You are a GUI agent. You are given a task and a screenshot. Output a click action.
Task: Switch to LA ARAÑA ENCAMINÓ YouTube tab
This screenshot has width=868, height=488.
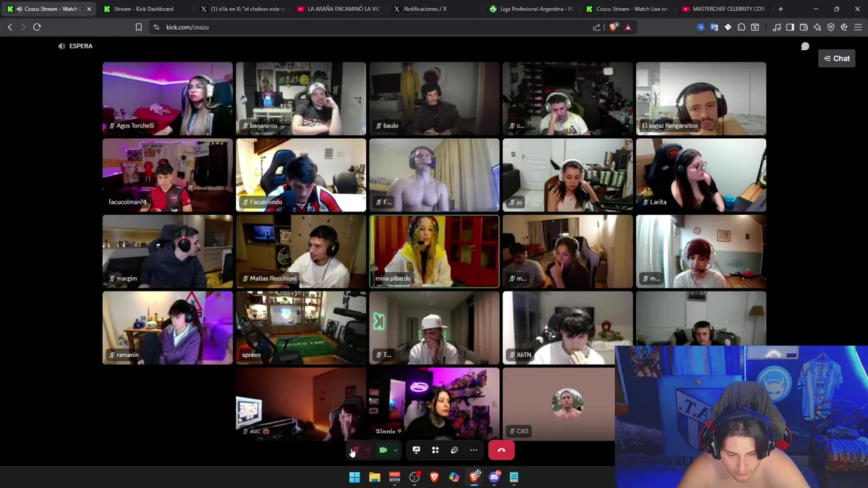tap(340, 9)
